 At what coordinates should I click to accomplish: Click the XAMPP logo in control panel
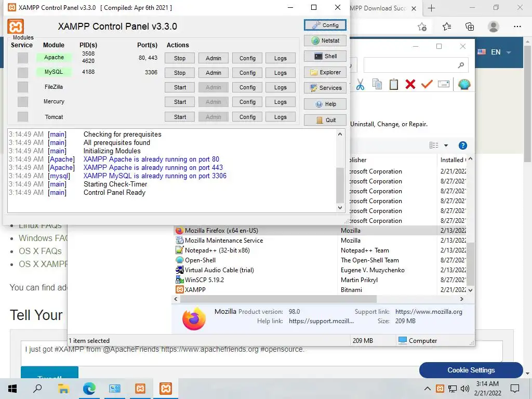point(16,26)
